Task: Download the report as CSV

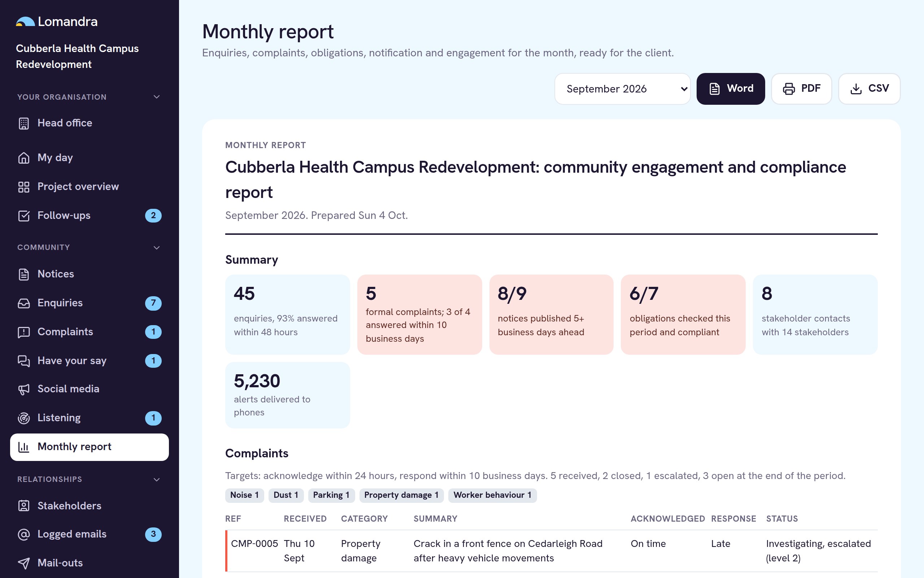Action: [869, 89]
